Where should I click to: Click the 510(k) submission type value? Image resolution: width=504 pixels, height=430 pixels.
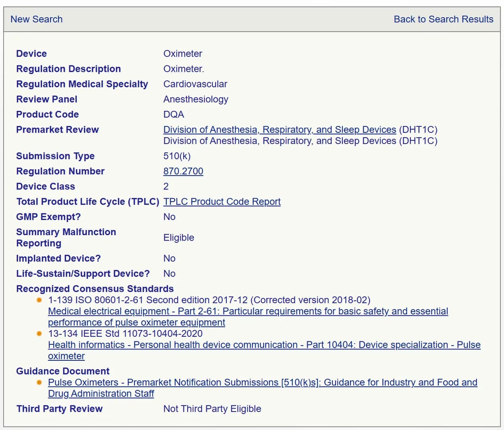[177, 156]
